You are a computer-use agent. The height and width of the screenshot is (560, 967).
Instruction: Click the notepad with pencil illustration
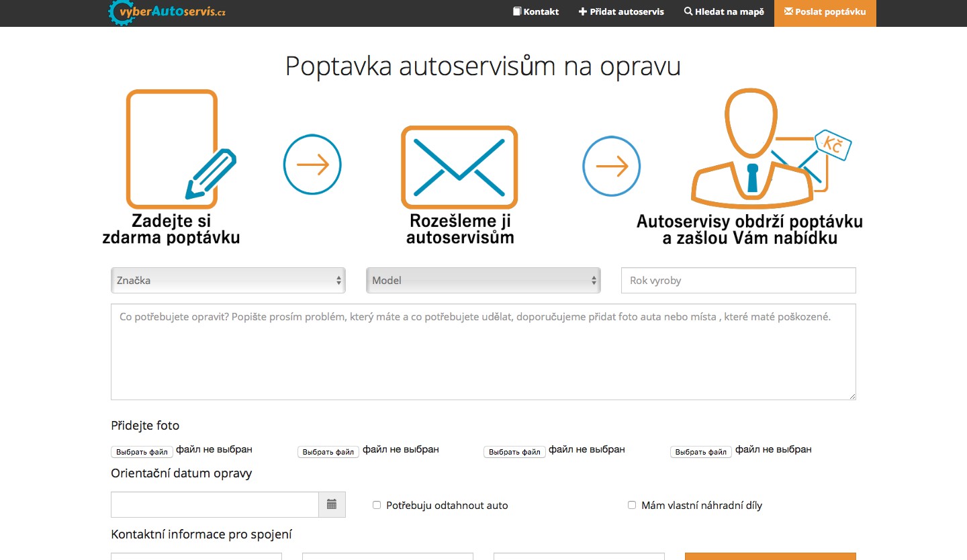[180, 148]
